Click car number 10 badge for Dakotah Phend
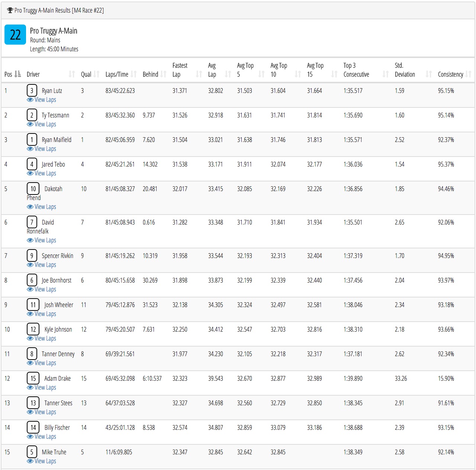This screenshot has height=470, width=476. click(x=33, y=189)
